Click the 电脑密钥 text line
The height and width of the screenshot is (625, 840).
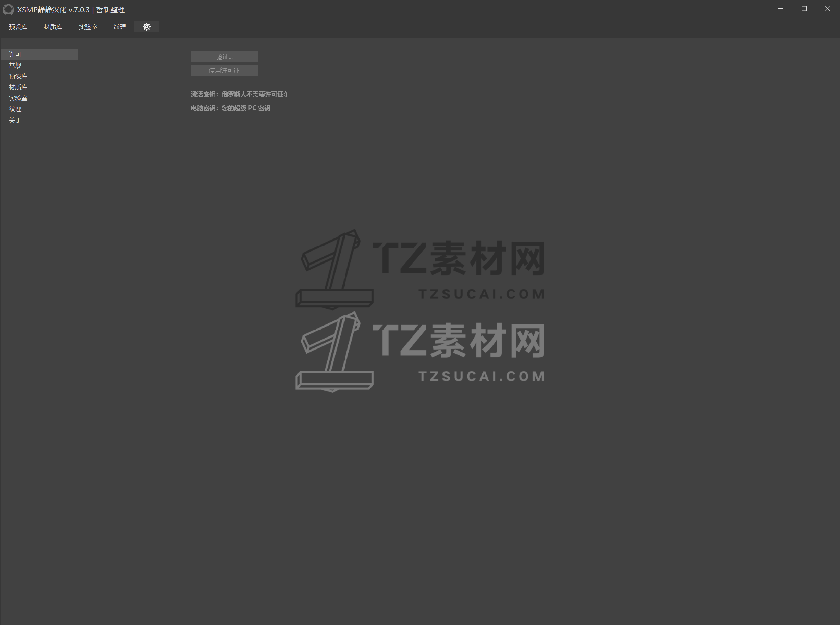(x=230, y=108)
